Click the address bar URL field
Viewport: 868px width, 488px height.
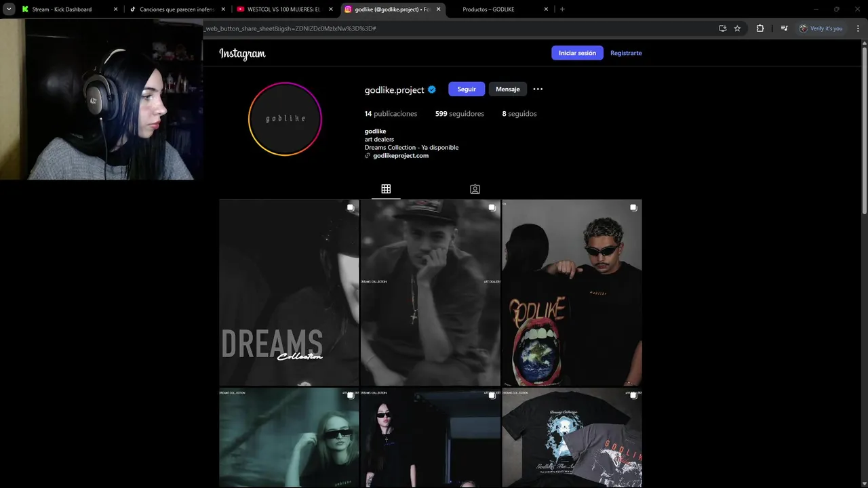[458, 28]
